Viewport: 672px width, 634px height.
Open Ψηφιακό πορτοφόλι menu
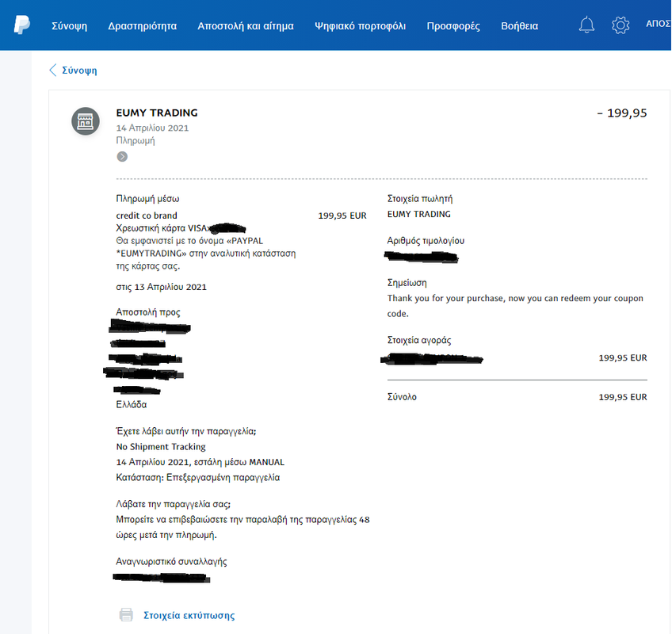[x=360, y=26]
